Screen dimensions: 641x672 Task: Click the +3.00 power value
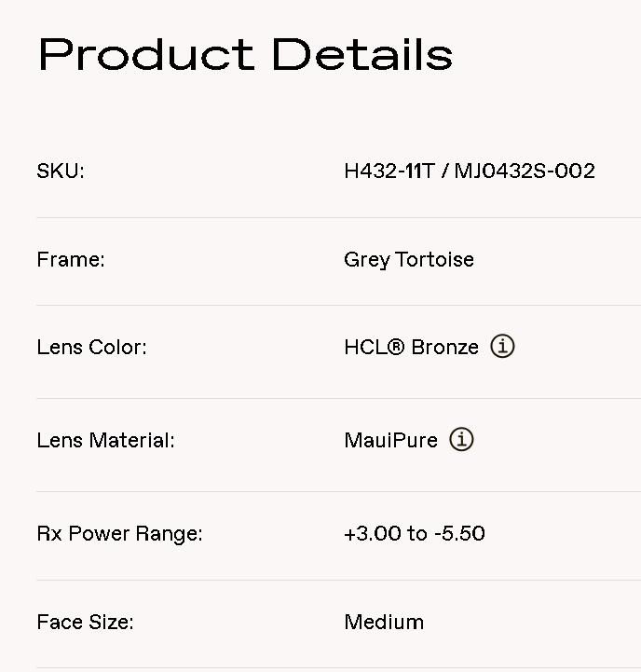click(x=373, y=534)
